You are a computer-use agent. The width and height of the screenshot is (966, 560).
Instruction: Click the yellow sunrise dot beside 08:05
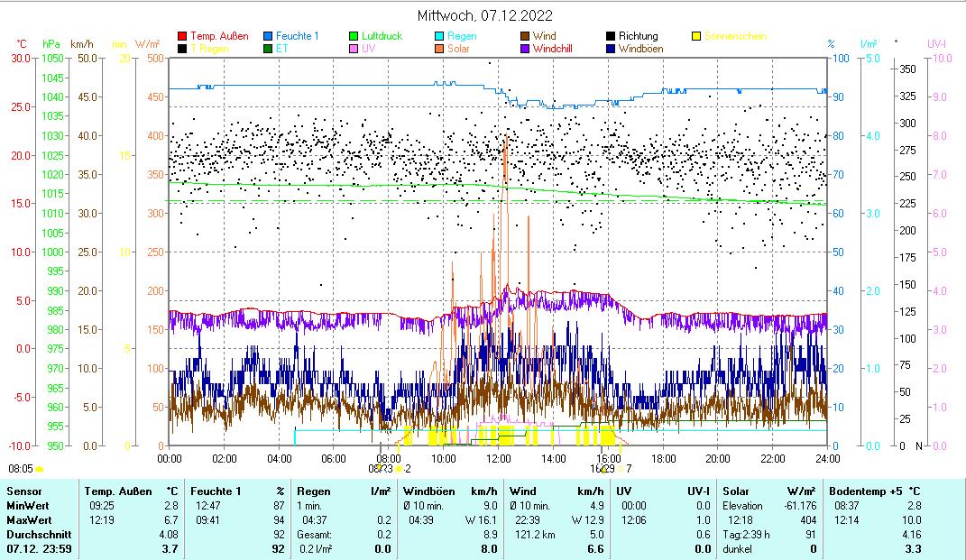[x=40, y=469]
